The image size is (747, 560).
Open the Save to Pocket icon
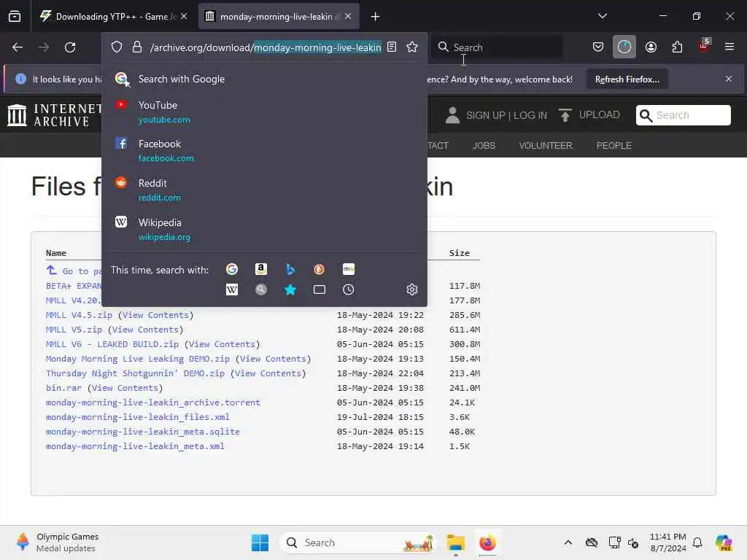click(x=598, y=47)
